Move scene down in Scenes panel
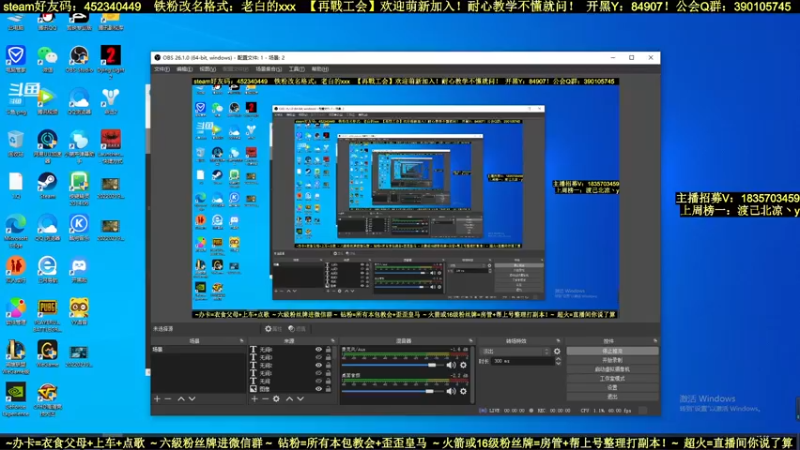The image size is (800, 450). pyautogui.click(x=192, y=398)
